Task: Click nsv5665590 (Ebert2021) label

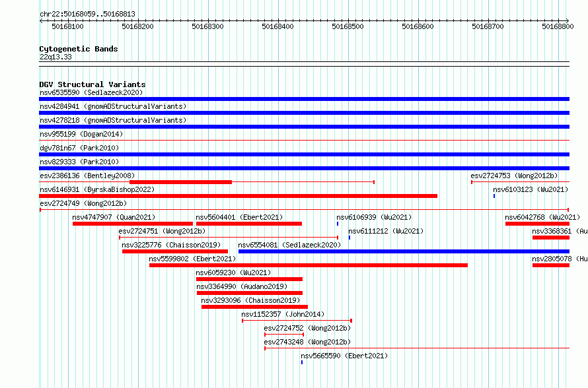Action: (x=344, y=356)
